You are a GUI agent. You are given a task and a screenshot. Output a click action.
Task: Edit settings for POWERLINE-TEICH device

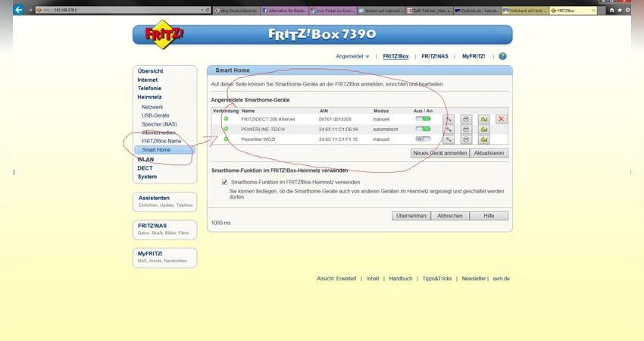coord(449,130)
